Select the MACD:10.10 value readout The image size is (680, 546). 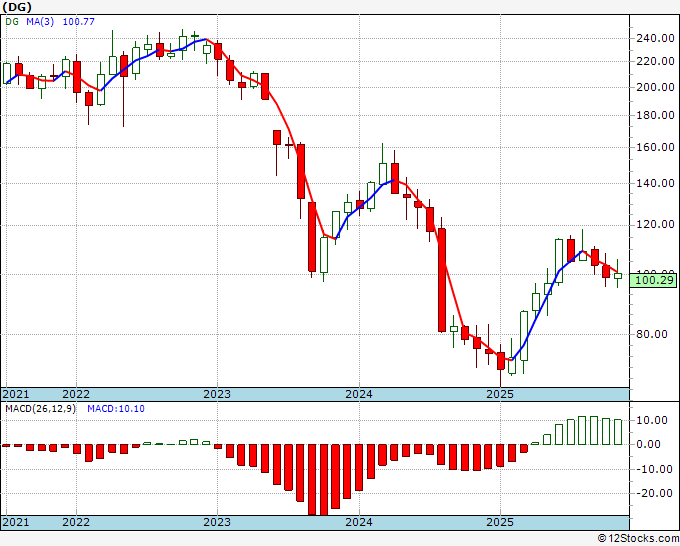tap(116, 409)
